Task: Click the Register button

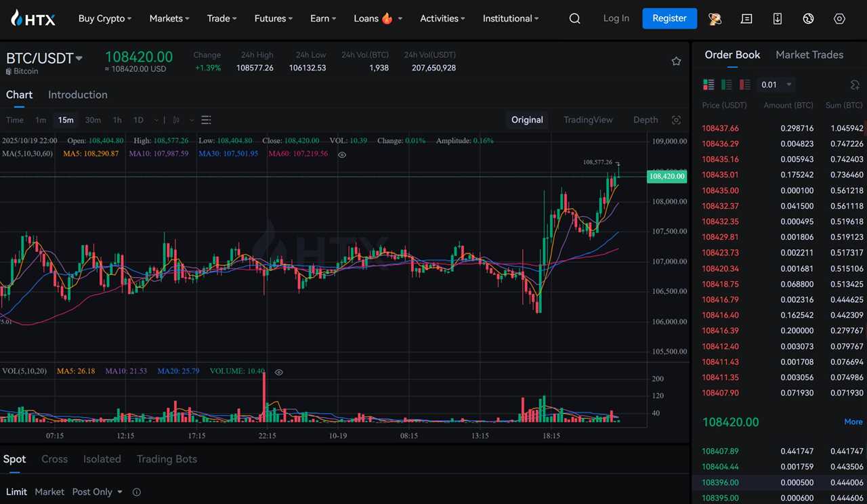Action: click(669, 18)
